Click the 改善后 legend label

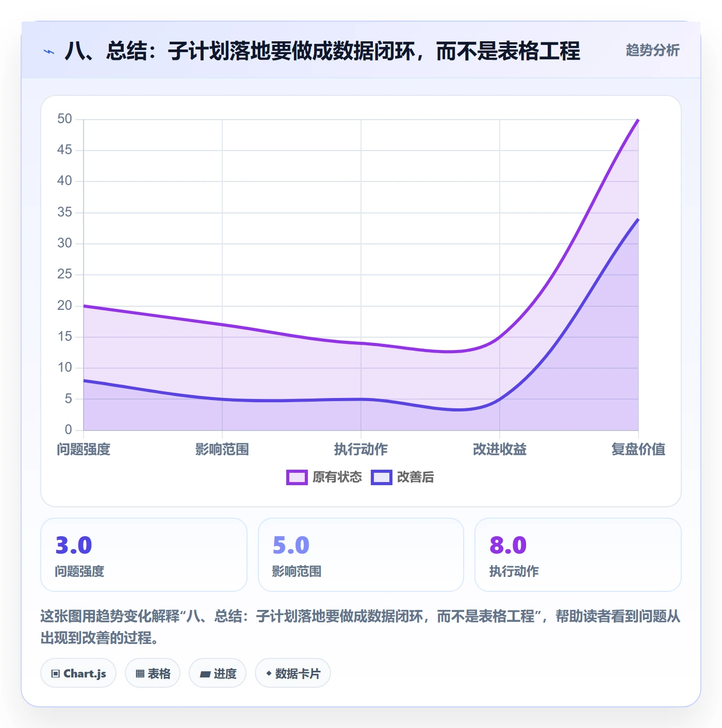(x=416, y=477)
